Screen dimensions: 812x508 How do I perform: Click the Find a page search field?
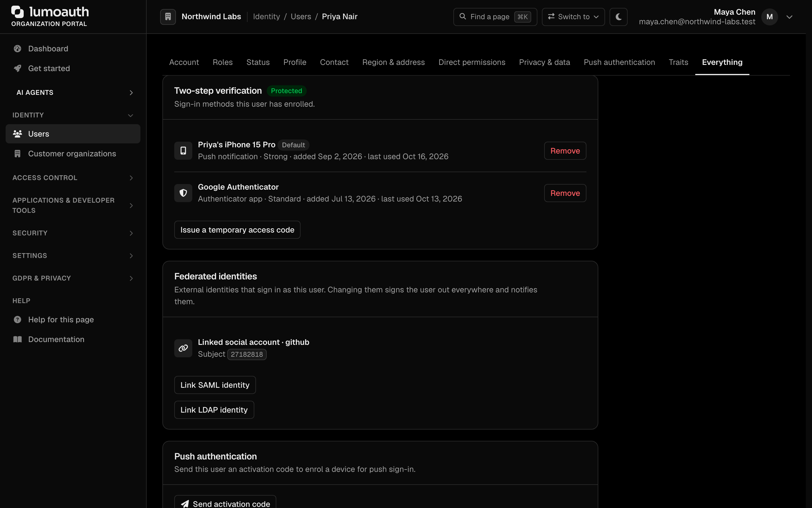tap(495, 17)
